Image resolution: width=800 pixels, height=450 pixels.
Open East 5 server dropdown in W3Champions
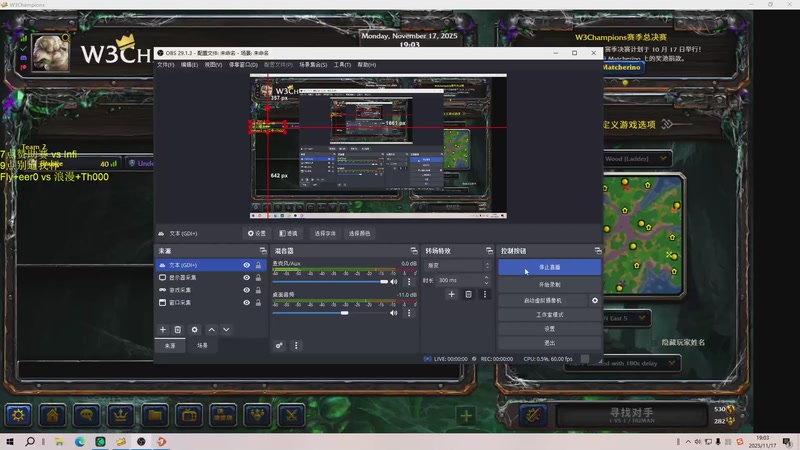(x=627, y=318)
